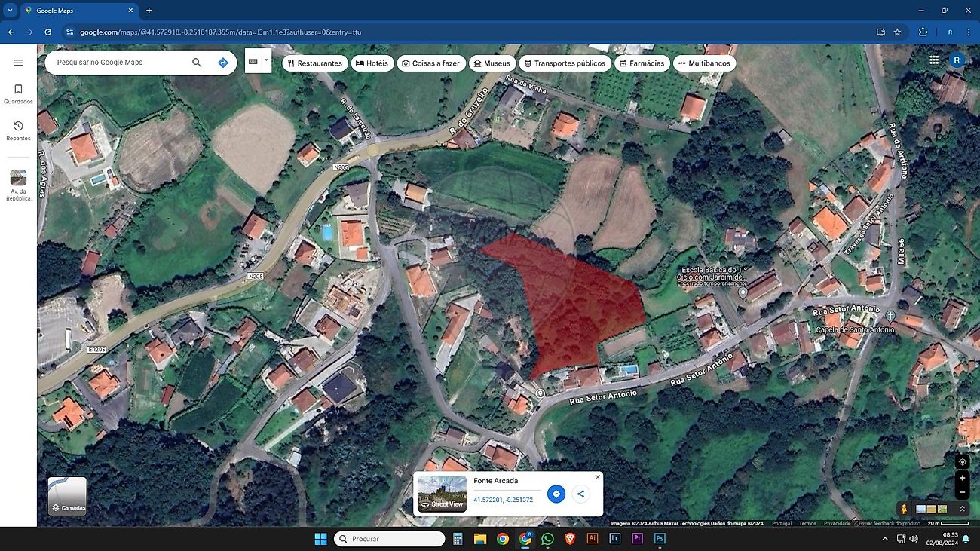This screenshot has width=980, height=551.
Task: Open File Explorer from the taskbar
Action: click(x=479, y=539)
